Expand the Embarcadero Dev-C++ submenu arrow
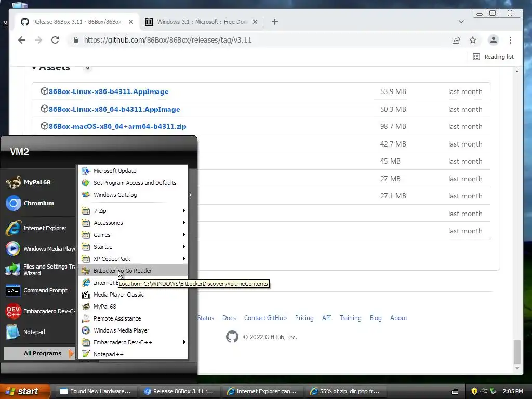The height and width of the screenshot is (399, 532). point(184,342)
